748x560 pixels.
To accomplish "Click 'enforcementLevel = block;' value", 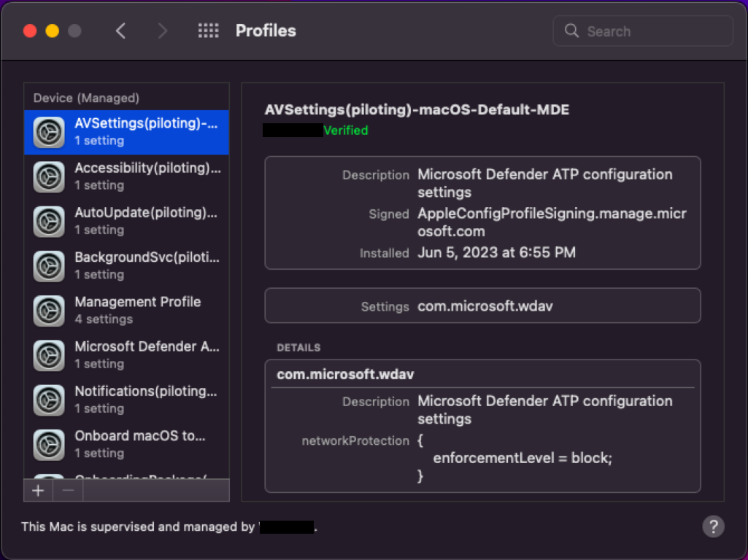I will tap(523, 458).
